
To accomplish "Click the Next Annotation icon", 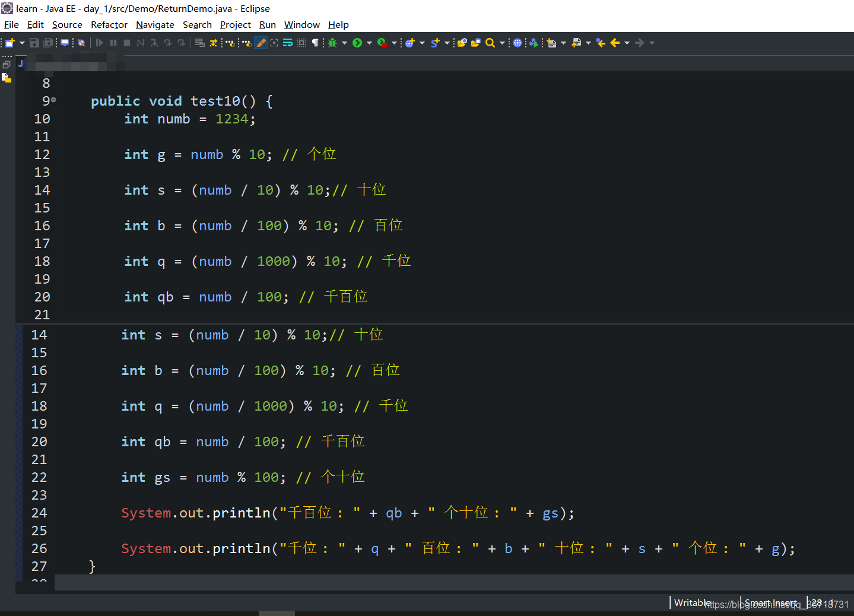I will pyautogui.click(x=551, y=43).
